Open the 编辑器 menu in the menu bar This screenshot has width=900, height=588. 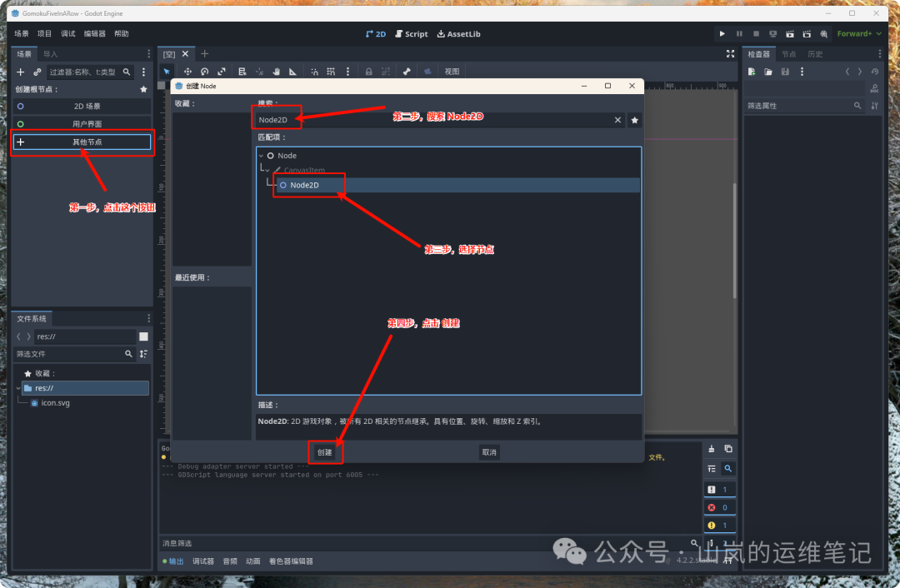point(95,34)
